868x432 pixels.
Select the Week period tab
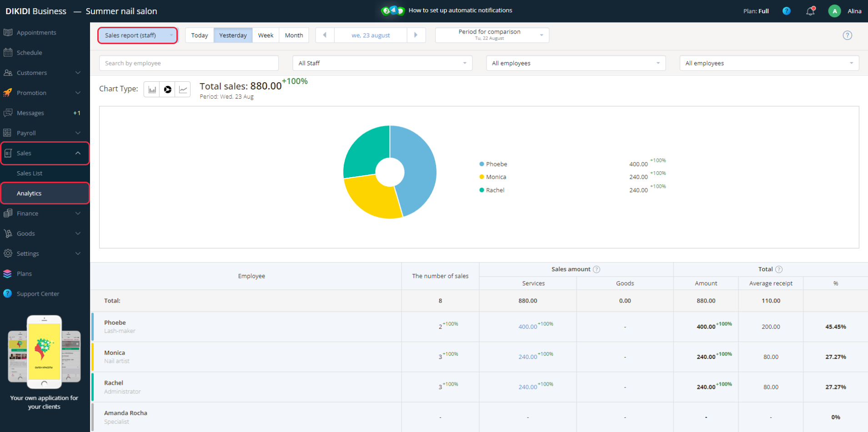[x=266, y=35]
